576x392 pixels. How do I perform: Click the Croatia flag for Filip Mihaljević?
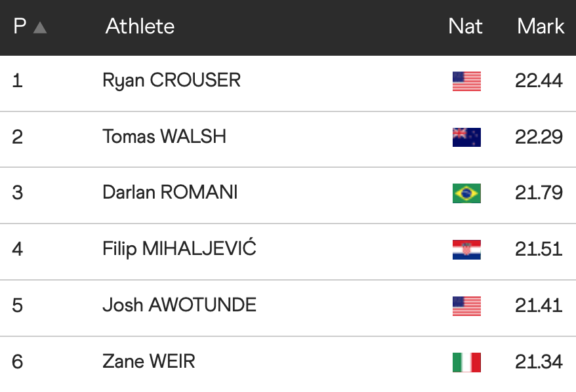[x=466, y=250]
